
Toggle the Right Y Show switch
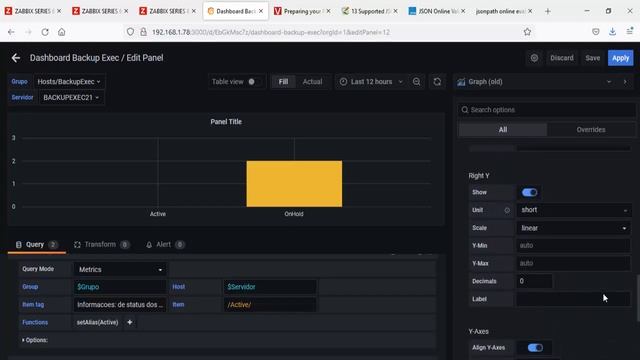coord(529,192)
